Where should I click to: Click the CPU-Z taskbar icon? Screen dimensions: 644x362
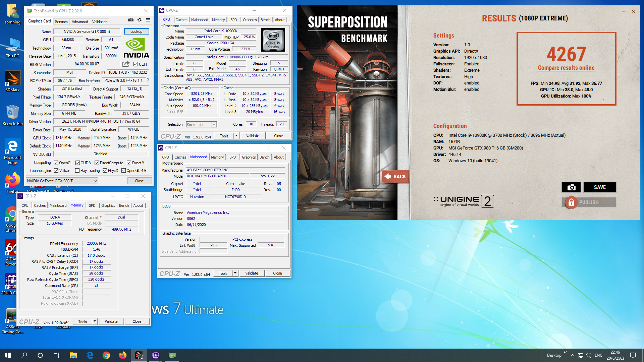[x=156, y=355]
